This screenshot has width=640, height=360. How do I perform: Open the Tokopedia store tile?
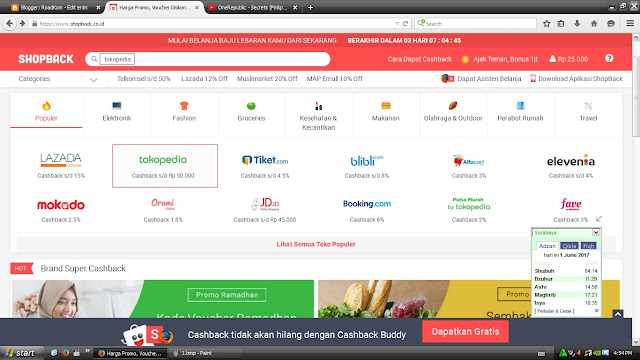click(165, 166)
